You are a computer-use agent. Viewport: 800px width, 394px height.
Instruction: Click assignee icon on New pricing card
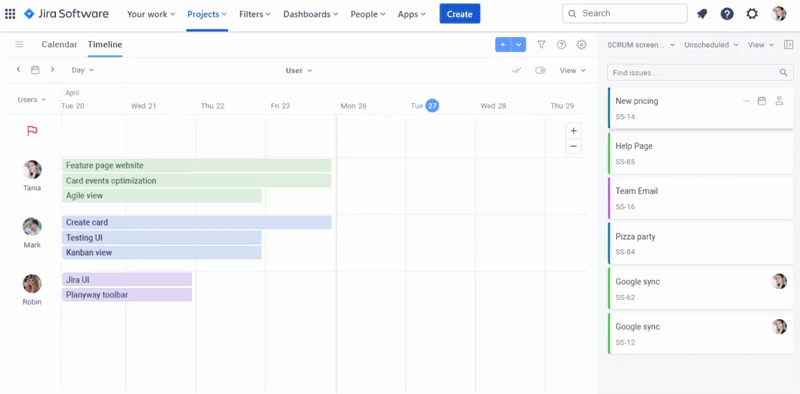pos(779,101)
